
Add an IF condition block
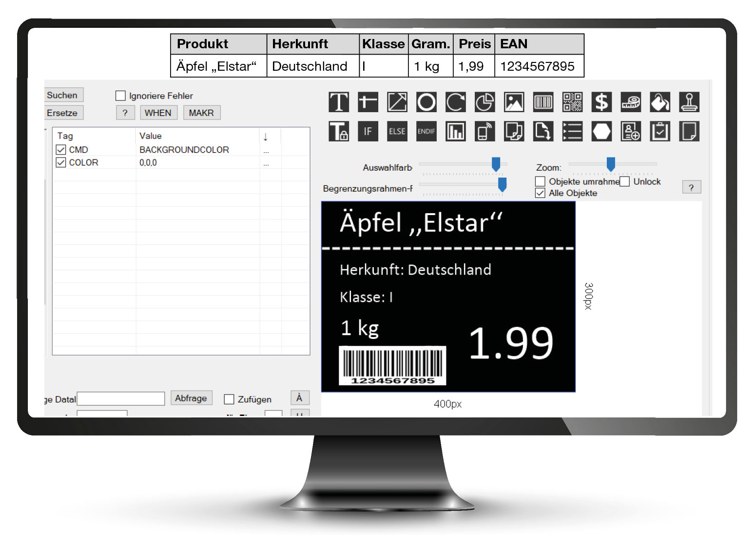(x=368, y=131)
